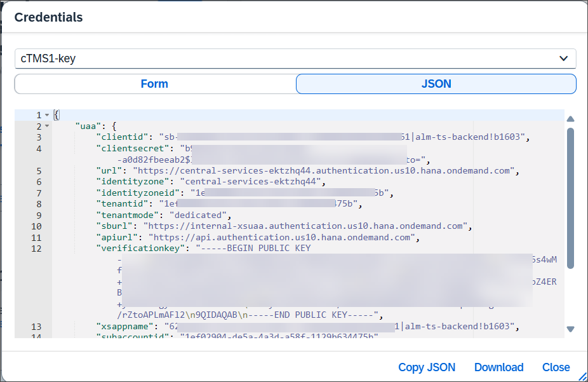Click line number 12 in the gutter
Image resolution: width=588 pixels, height=382 pixels.
coord(36,249)
